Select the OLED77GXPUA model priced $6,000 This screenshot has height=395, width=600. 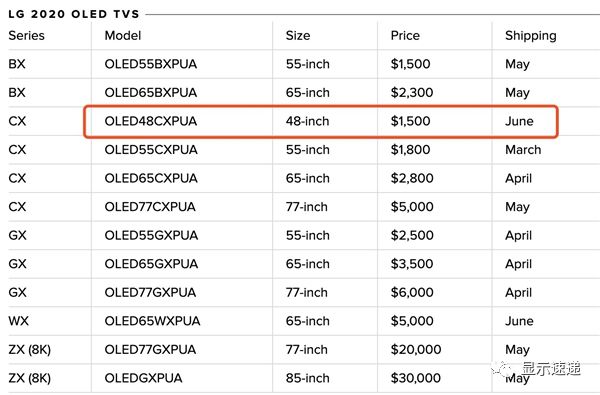coord(150,293)
